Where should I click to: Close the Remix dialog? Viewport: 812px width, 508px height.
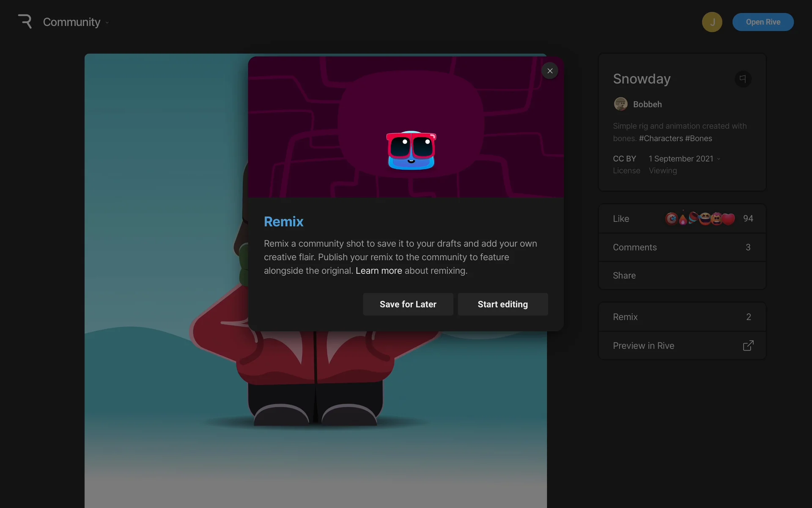point(550,71)
